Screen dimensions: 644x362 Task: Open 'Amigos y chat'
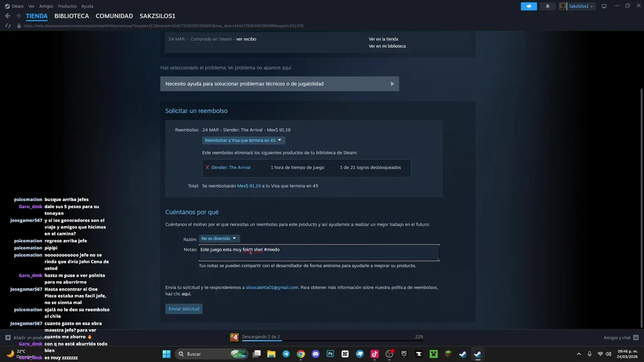(x=621, y=337)
